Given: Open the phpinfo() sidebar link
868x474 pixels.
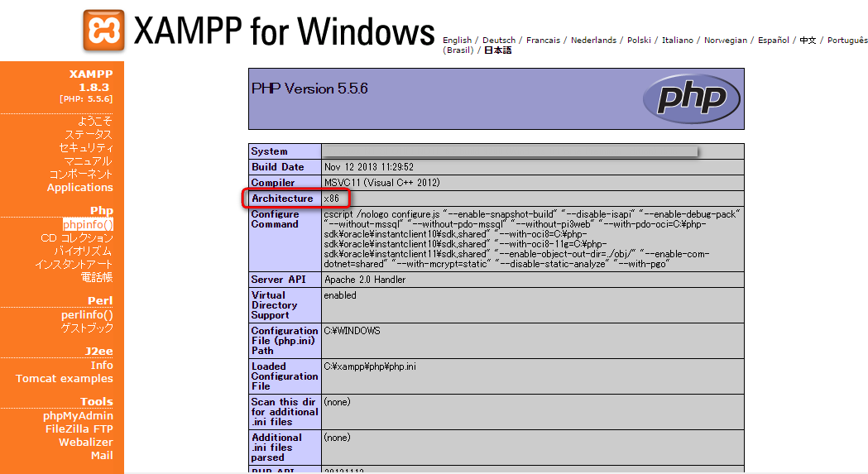Looking at the screenshot, I should click(x=88, y=224).
